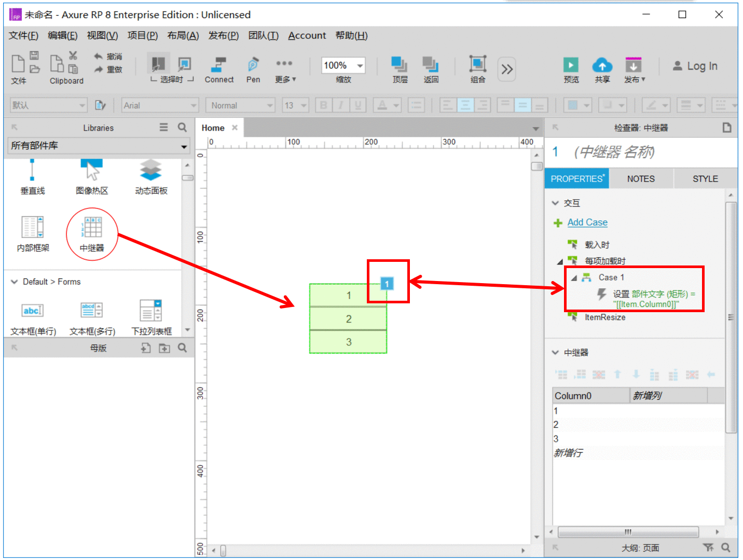Screen dimensions: 743x560
Task: Click the save floppy icon
Action: tap(34, 55)
